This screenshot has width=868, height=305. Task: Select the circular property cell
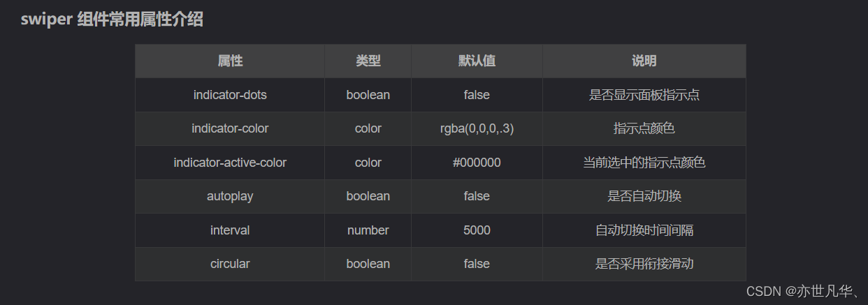pyautogui.click(x=230, y=264)
